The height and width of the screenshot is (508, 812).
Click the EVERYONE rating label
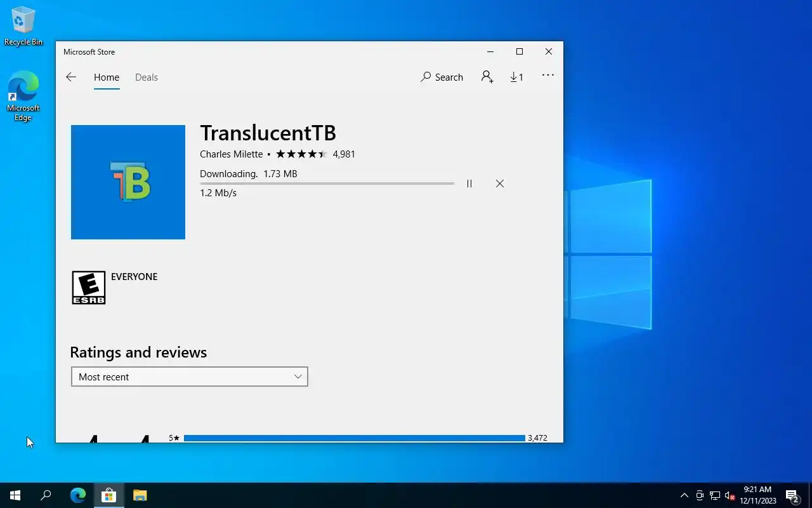(x=134, y=277)
